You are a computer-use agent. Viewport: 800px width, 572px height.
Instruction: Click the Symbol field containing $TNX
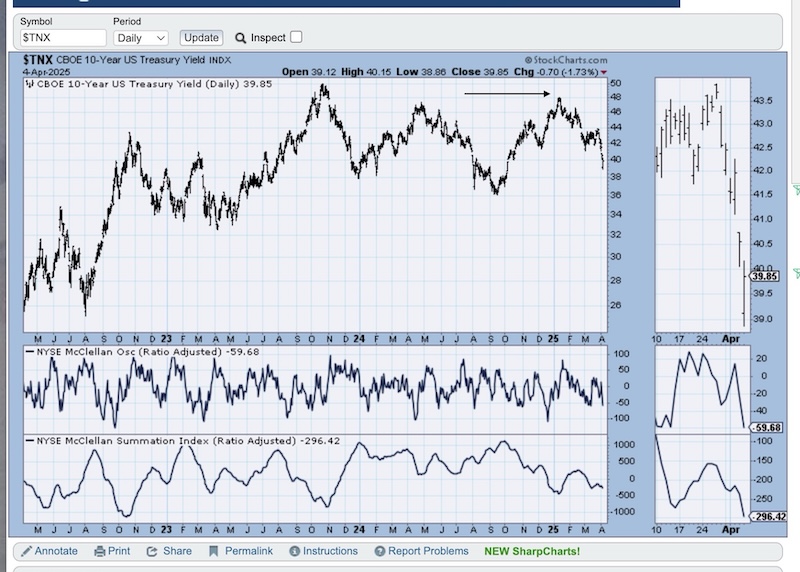63,38
